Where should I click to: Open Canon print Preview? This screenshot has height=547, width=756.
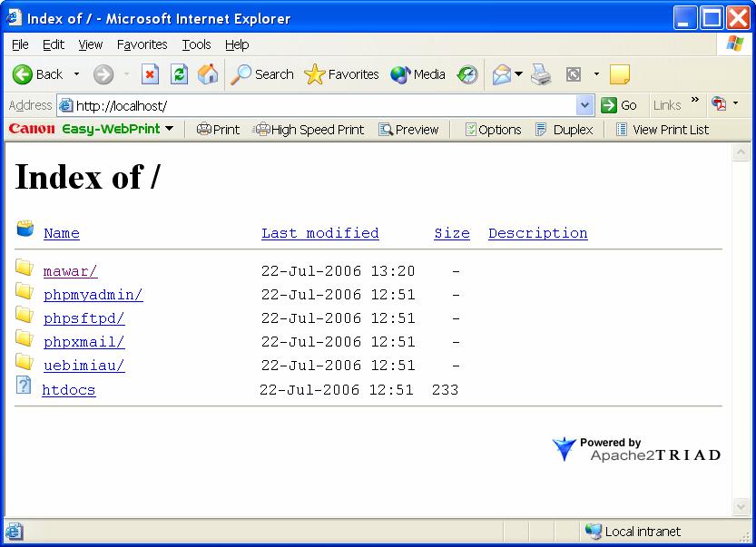(408, 130)
